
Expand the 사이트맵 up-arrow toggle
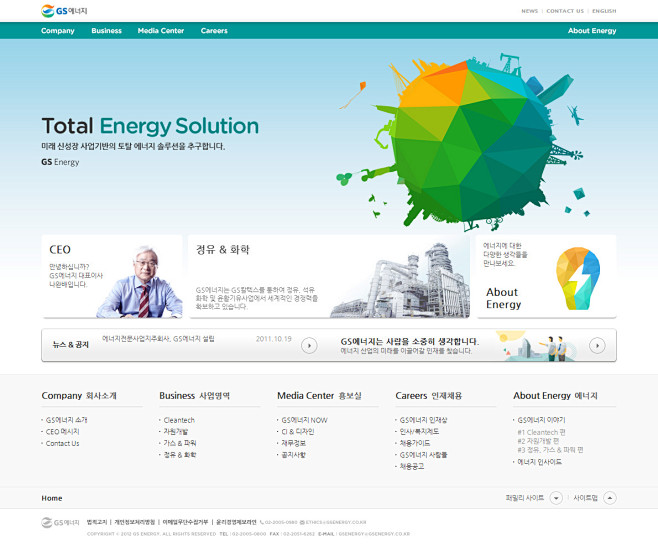pyautogui.click(x=610, y=498)
